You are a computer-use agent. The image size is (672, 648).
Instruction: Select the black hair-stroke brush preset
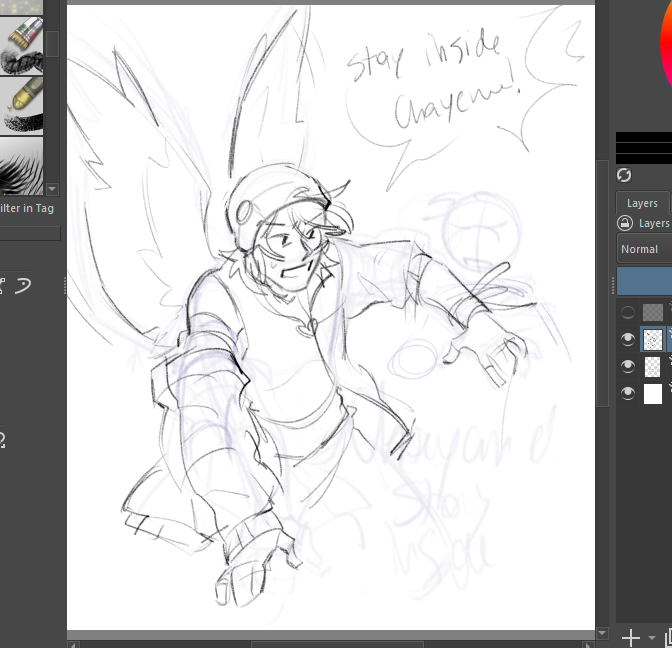(x=21, y=166)
